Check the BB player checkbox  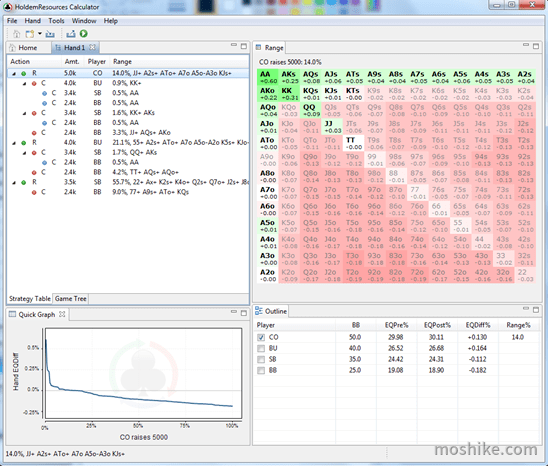click(261, 371)
